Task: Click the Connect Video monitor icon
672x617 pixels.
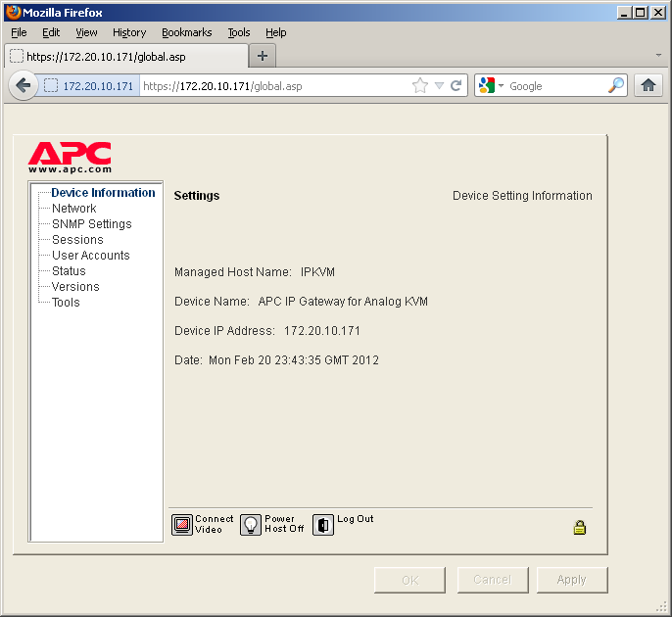Action: coord(182,525)
